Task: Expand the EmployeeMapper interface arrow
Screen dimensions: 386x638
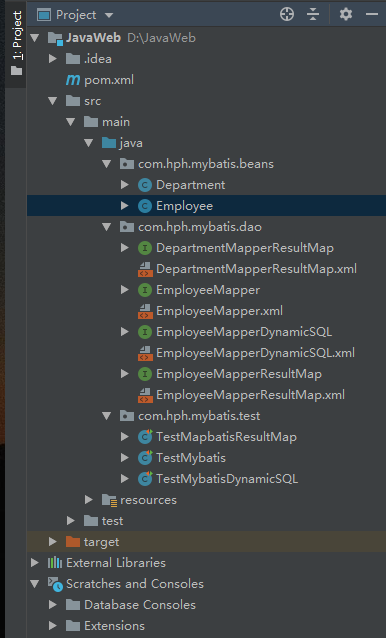Action: pos(124,290)
